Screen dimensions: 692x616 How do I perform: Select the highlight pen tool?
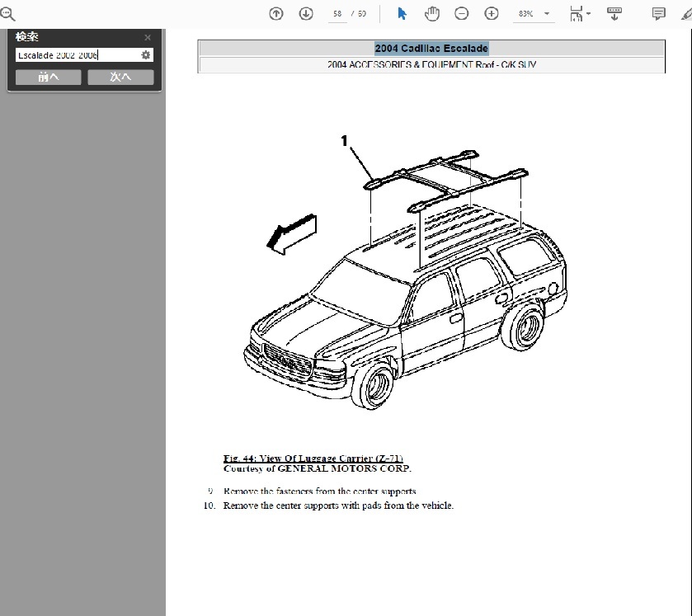point(686,15)
